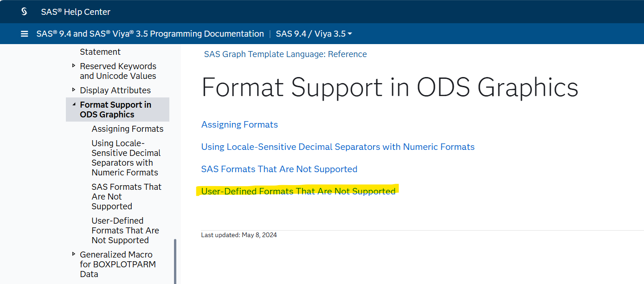Viewport: 644px width, 284px height.
Task: Collapse the Format Support in ODS Graphics section
Action: click(72, 104)
